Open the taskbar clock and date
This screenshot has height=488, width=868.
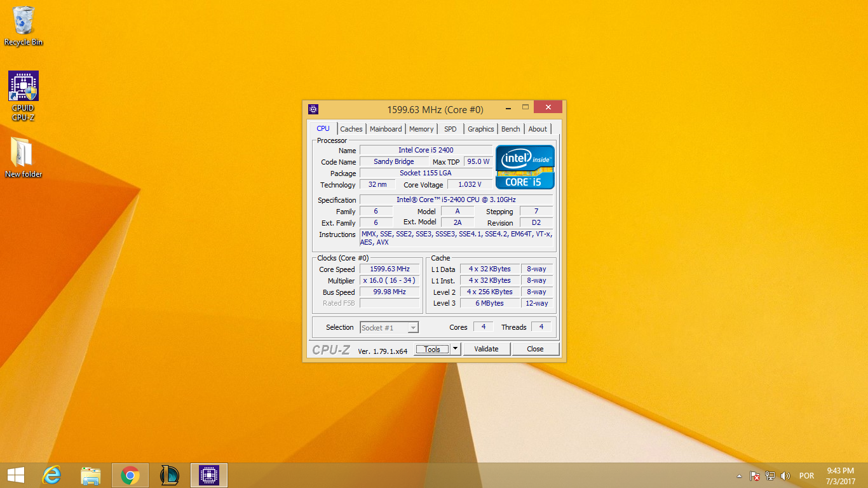point(840,475)
